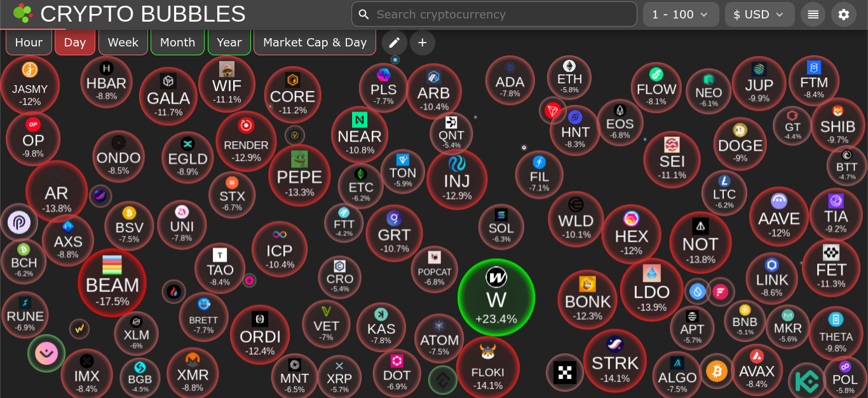Select the W bubble with +23.4%
The image size is (868, 398).
[496, 297]
